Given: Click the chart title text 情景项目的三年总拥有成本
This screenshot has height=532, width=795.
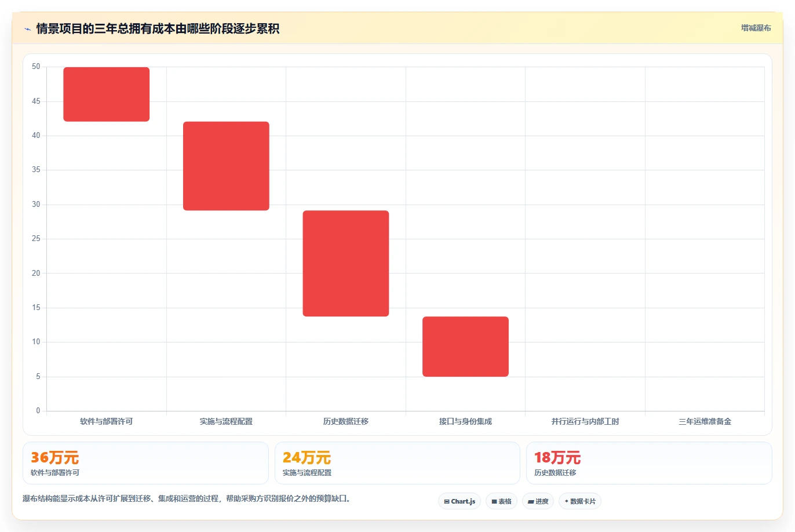Looking at the screenshot, I should (158, 29).
